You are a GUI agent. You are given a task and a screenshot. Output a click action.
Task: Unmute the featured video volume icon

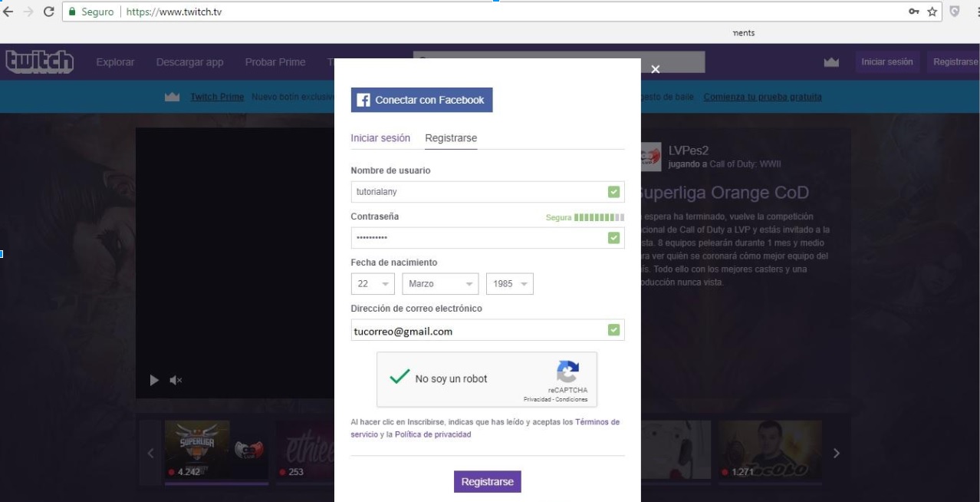pos(176,380)
